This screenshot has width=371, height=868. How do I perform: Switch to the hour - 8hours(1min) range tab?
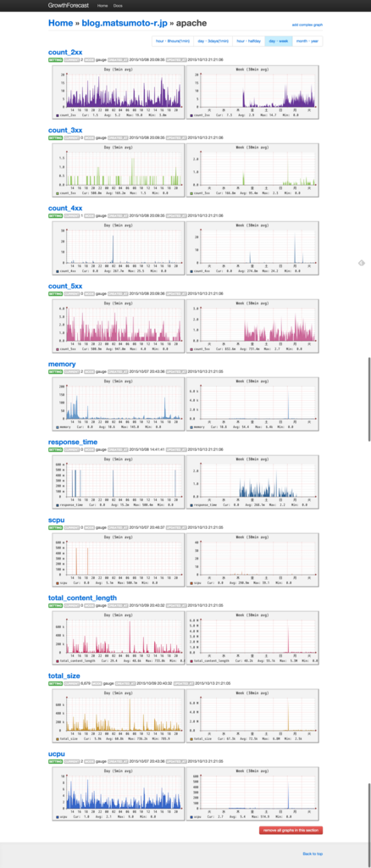click(x=173, y=42)
